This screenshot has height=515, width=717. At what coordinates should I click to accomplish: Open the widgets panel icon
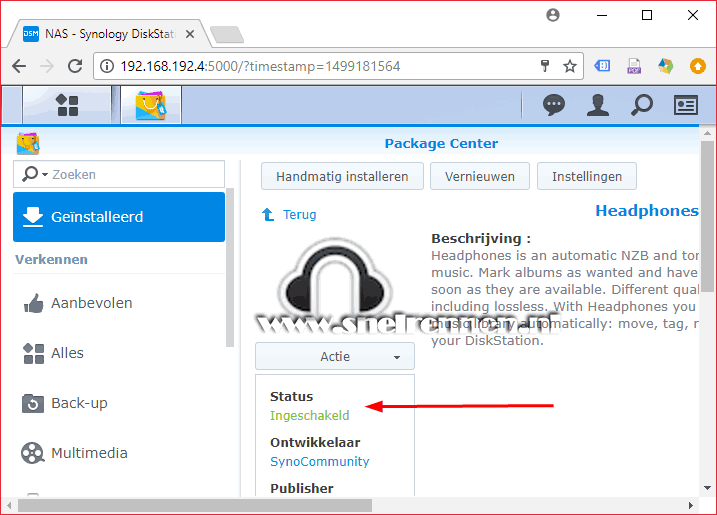(685, 105)
